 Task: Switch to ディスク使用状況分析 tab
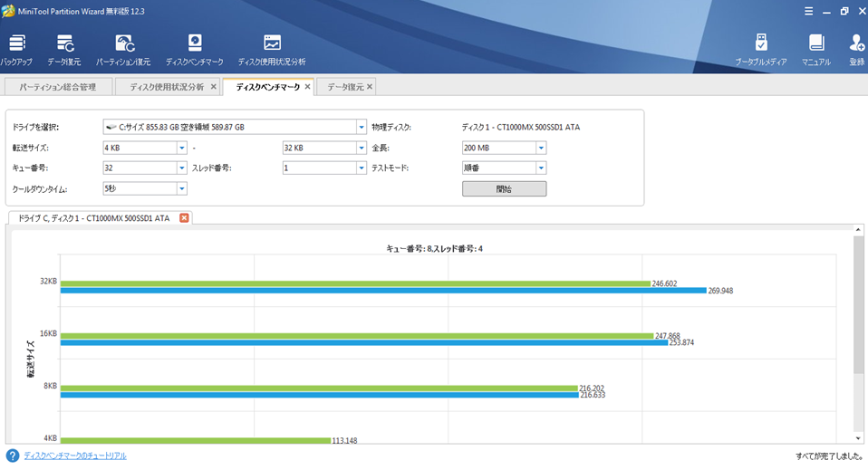167,87
